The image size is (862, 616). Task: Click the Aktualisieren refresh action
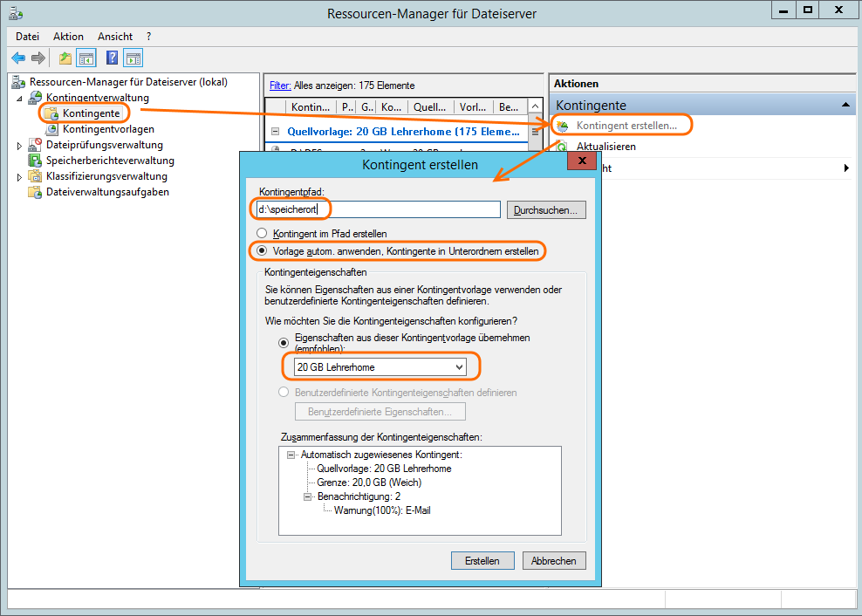[605, 147]
